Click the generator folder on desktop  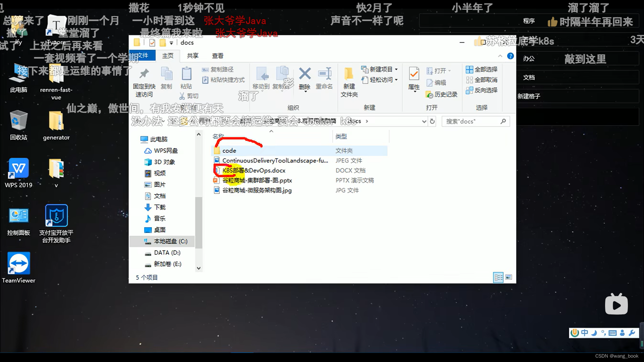pos(56,125)
